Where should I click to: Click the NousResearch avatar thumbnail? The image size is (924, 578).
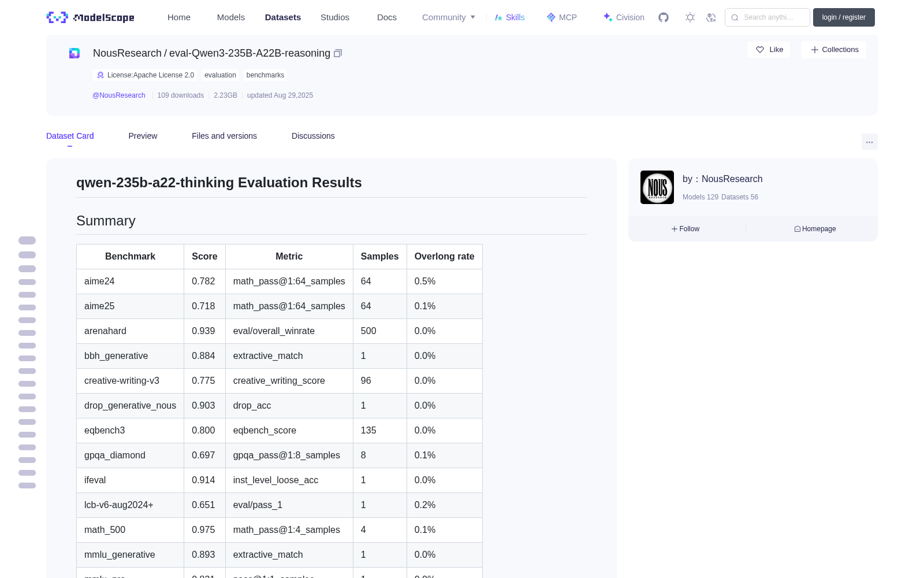pos(657,187)
